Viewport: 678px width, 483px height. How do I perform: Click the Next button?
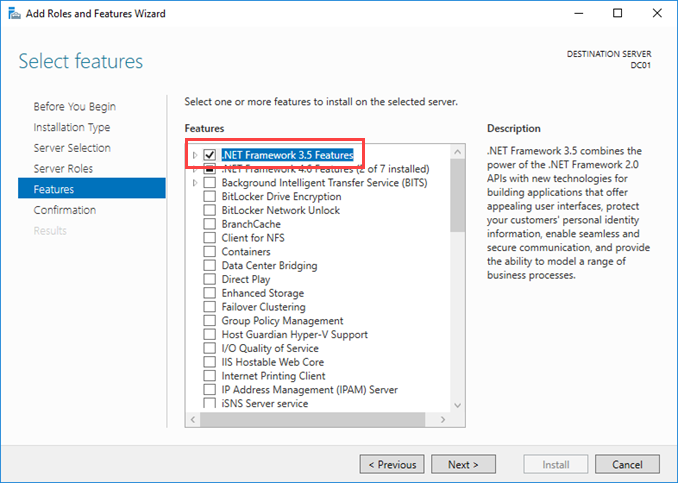pyautogui.click(x=463, y=464)
